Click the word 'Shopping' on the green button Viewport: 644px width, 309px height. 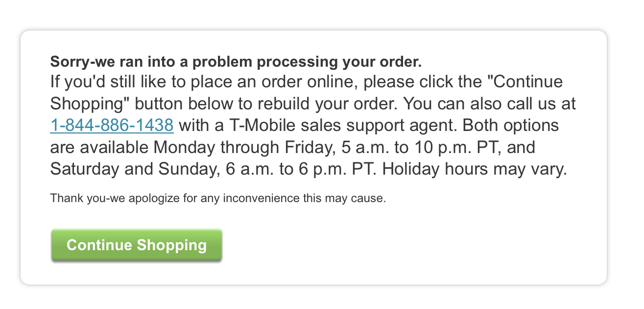[x=172, y=245]
